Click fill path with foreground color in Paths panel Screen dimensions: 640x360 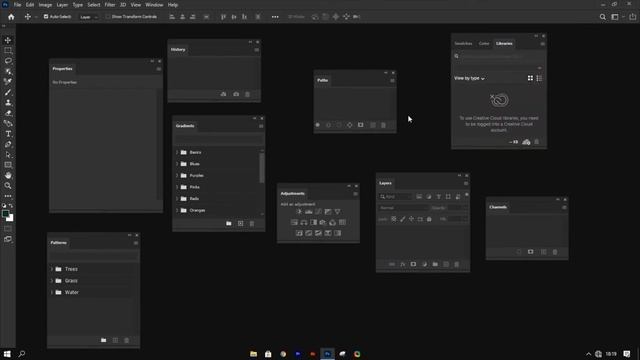(318, 125)
